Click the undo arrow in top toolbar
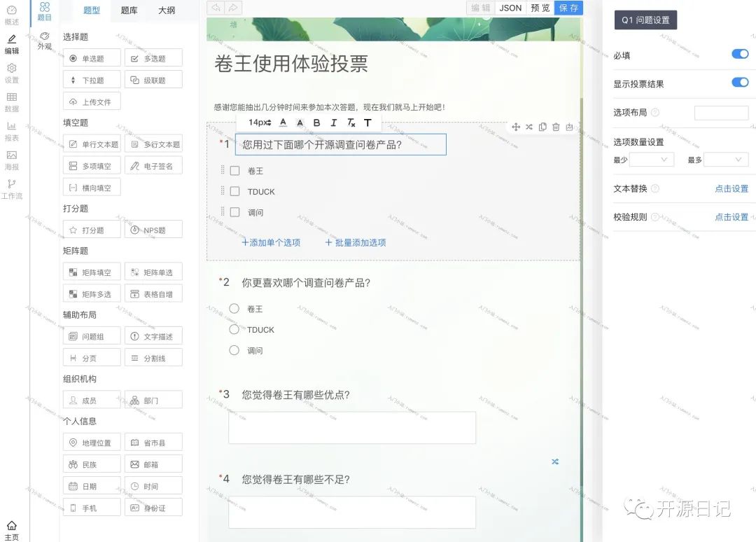The image size is (756, 542). click(216, 8)
